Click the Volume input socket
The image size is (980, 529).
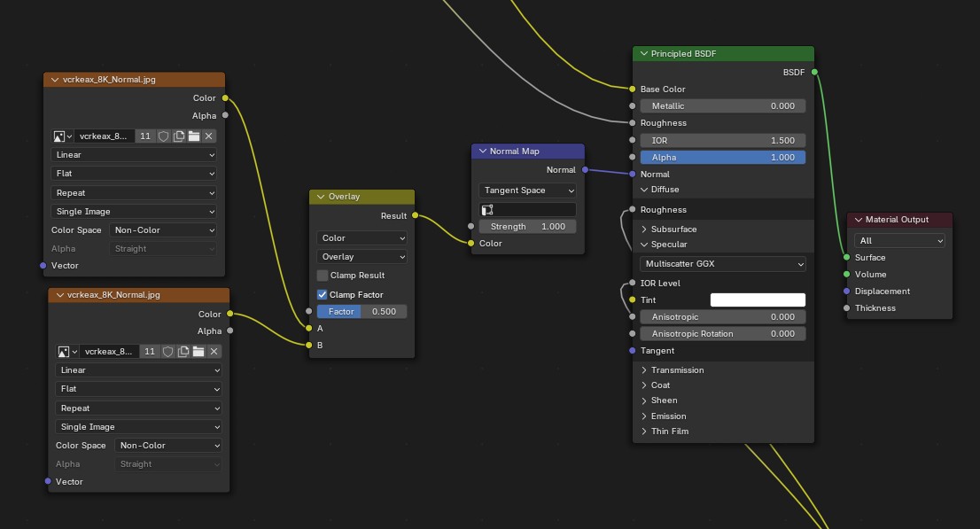pyautogui.click(x=847, y=275)
